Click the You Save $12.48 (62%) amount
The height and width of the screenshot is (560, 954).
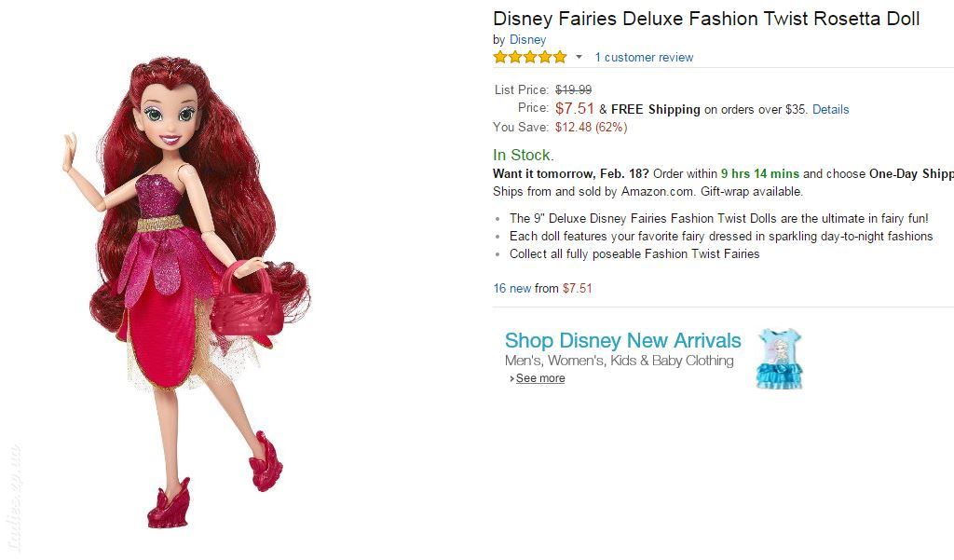pos(591,128)
